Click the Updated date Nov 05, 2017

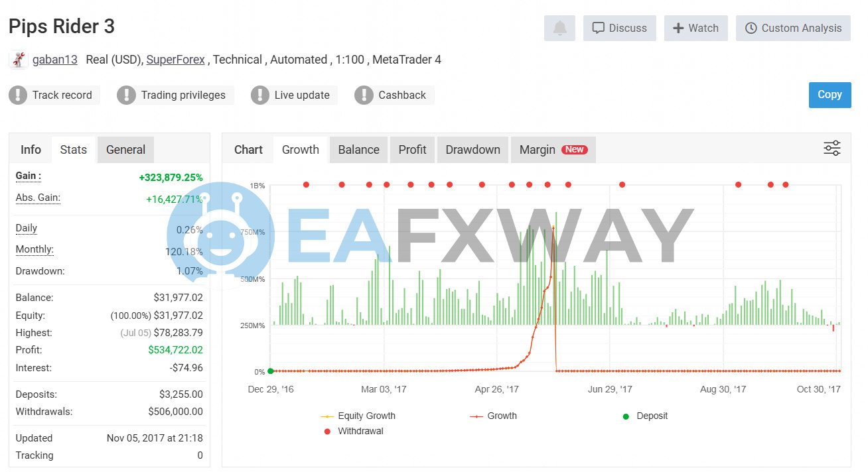155,438
